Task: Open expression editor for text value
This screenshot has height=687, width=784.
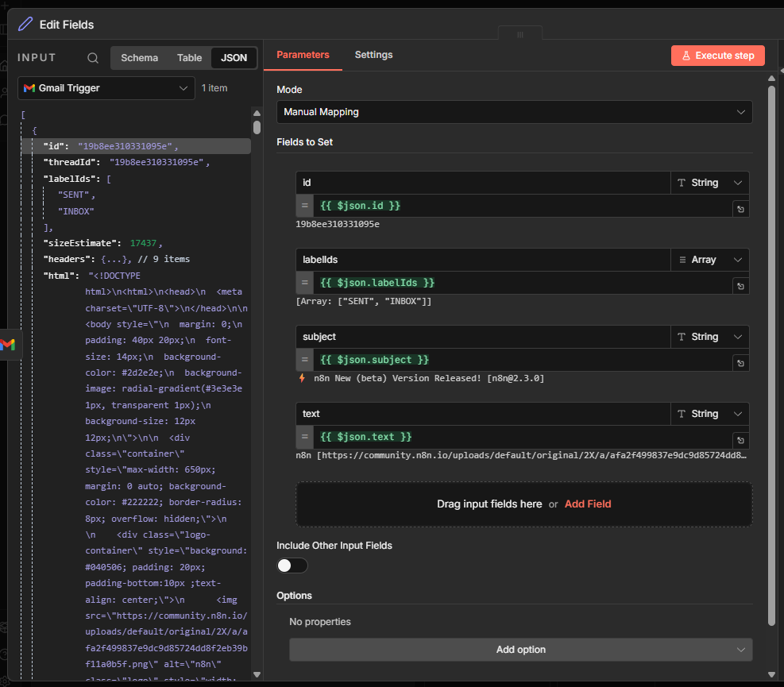Action: 740,440
